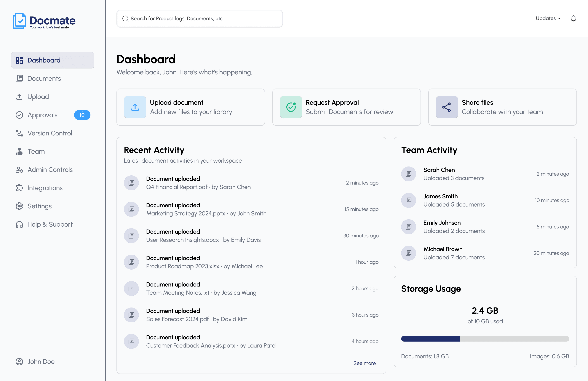Screen dimensions: 588x381
Task: Click the blue upload icon on Upload document card
Action: coord(135,107)
